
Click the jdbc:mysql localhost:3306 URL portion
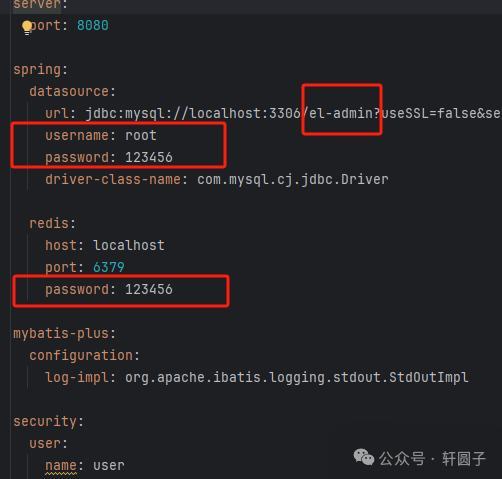point(193,113)
